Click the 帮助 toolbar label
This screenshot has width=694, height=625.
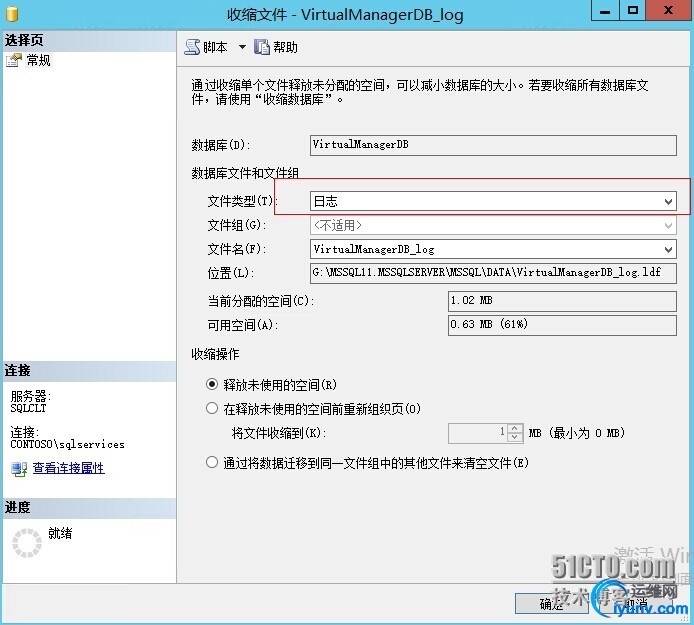pyautogui.click(x=285, y=47)
